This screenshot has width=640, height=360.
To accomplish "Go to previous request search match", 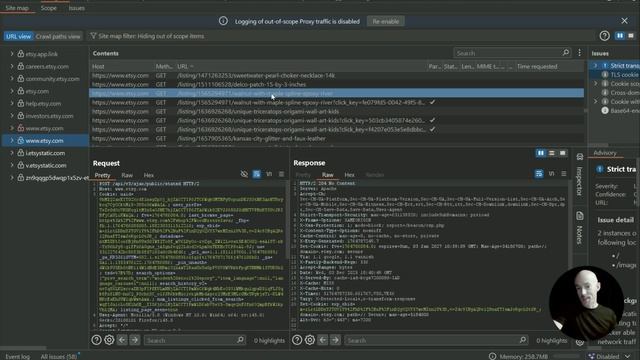I will click(x=122, y=340).
